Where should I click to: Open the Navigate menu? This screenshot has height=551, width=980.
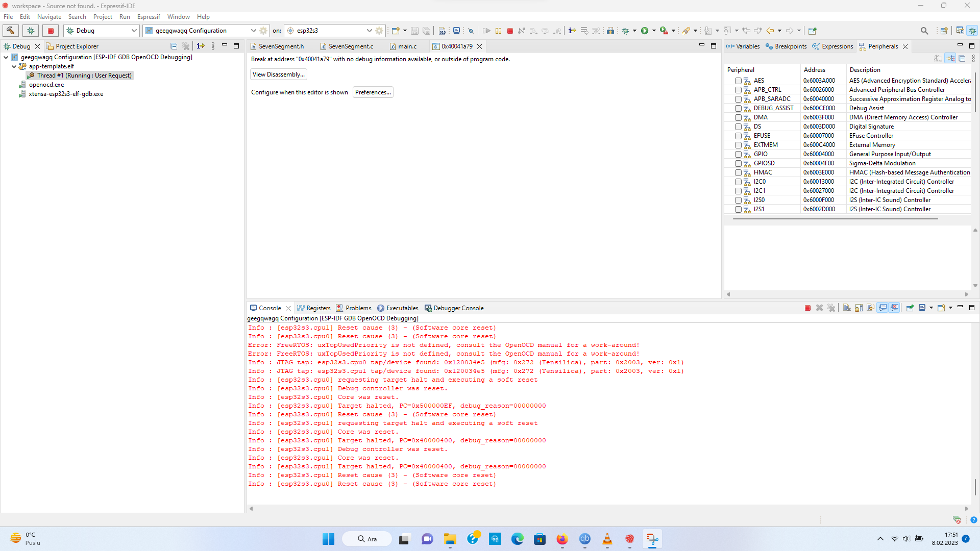click(49, 17)
